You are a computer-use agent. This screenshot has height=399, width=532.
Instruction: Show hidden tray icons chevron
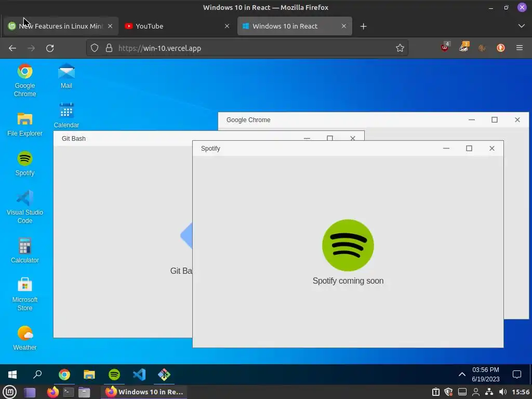462,375
